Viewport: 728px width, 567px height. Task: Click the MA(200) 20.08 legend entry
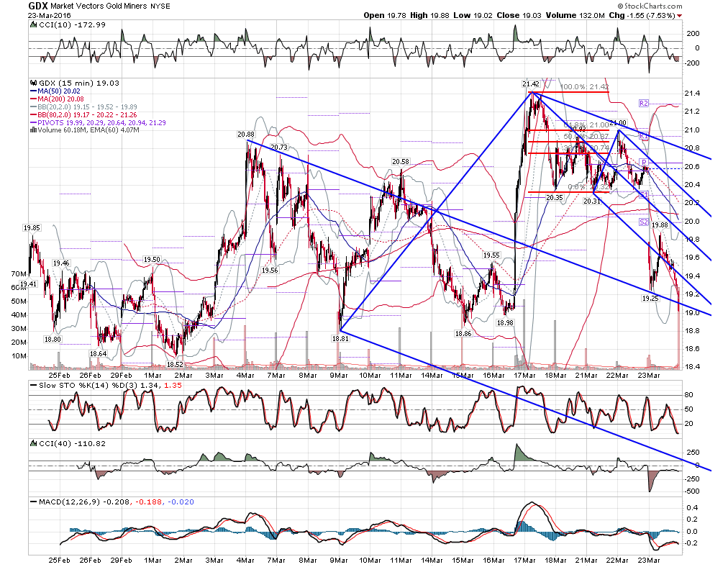point(57,99)
